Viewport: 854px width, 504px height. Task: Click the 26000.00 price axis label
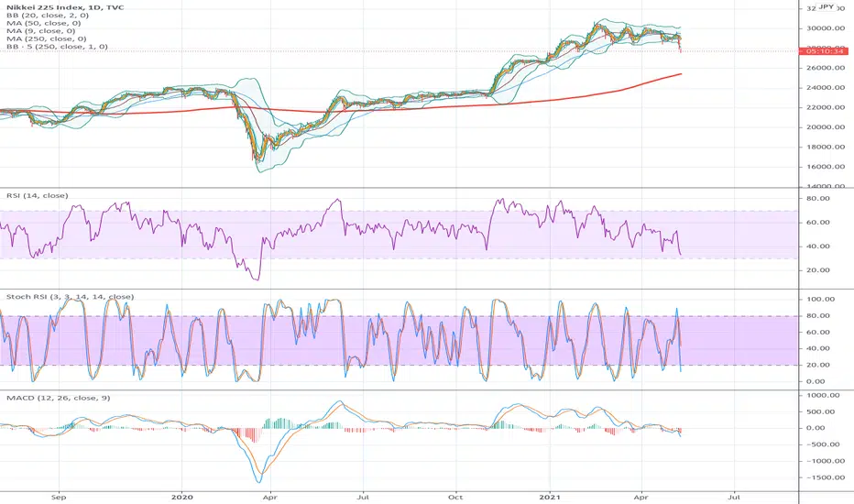[x=827, y=68]
